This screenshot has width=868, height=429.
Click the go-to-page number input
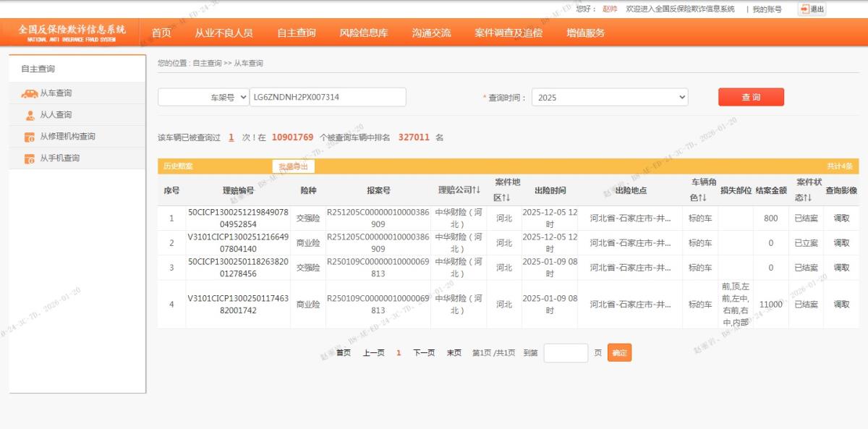(566, 353)
